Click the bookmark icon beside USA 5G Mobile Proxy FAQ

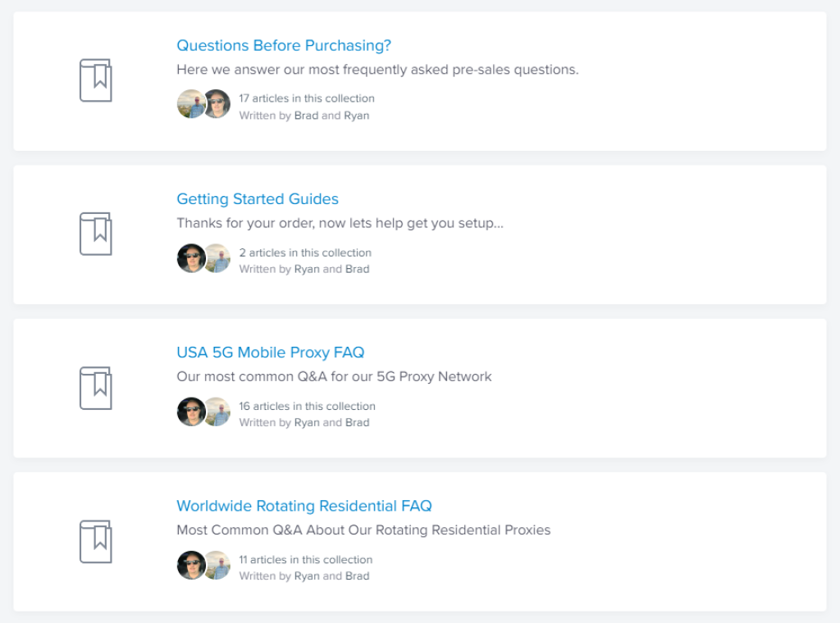point(95,388)
